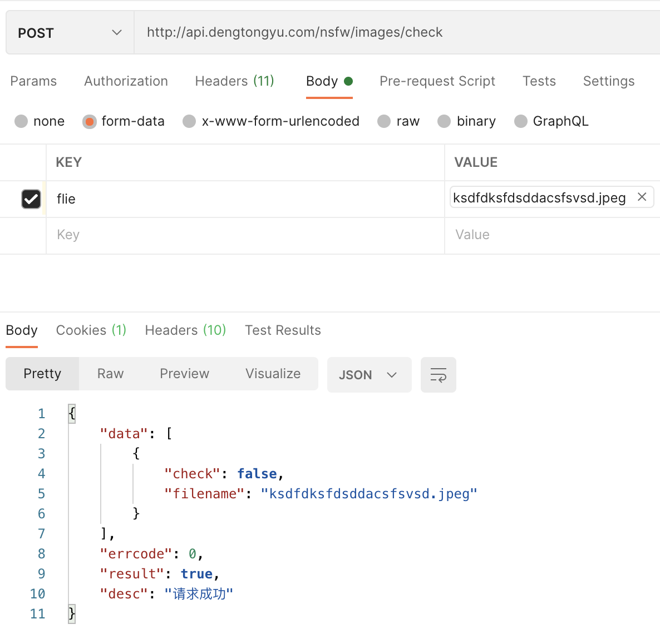This screenshot has width=660, height=644.
Task: Collapse the JSON root object on line 1
Action: [72, 413]
